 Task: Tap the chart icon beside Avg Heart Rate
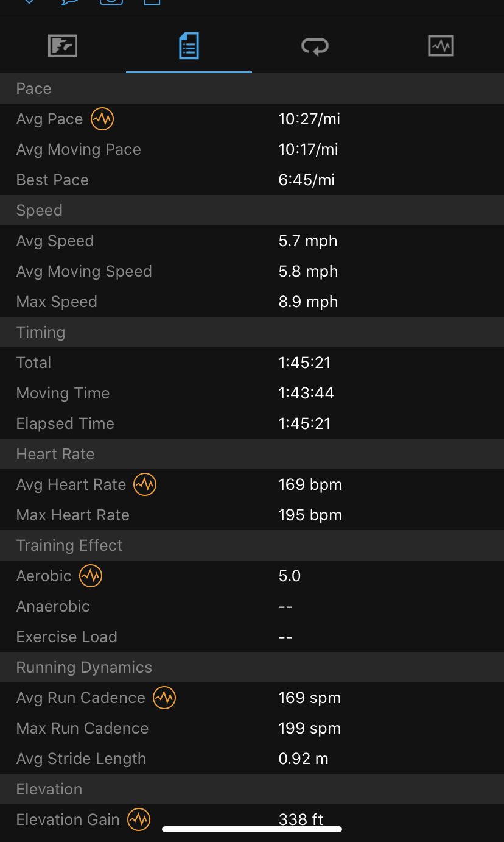[145, 484]
